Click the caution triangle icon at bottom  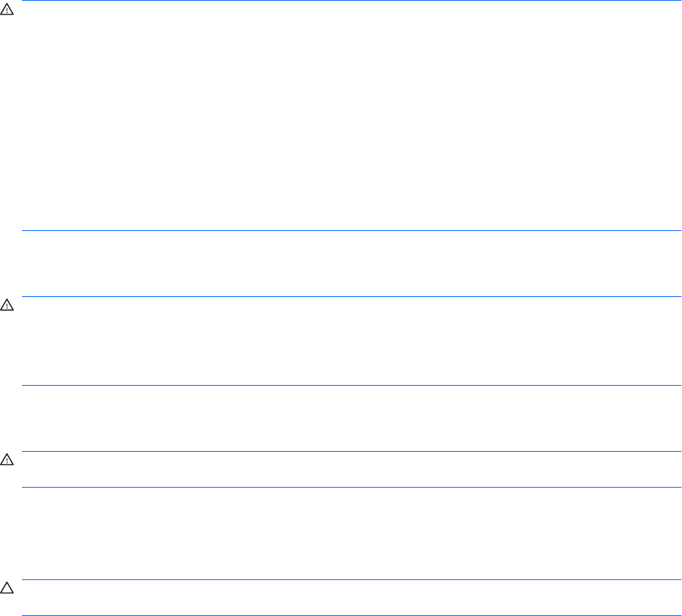6,587
